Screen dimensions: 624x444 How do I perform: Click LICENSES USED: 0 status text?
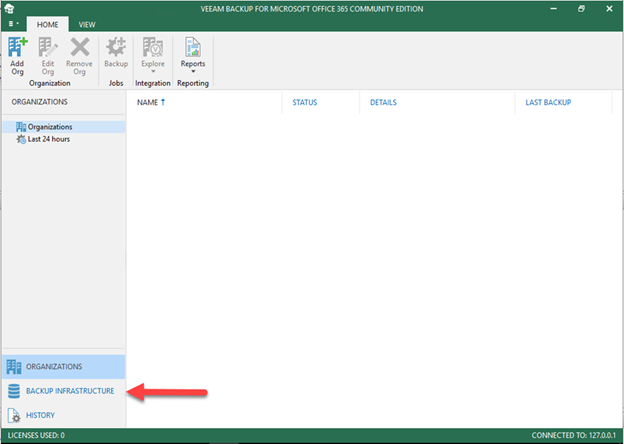36,436
